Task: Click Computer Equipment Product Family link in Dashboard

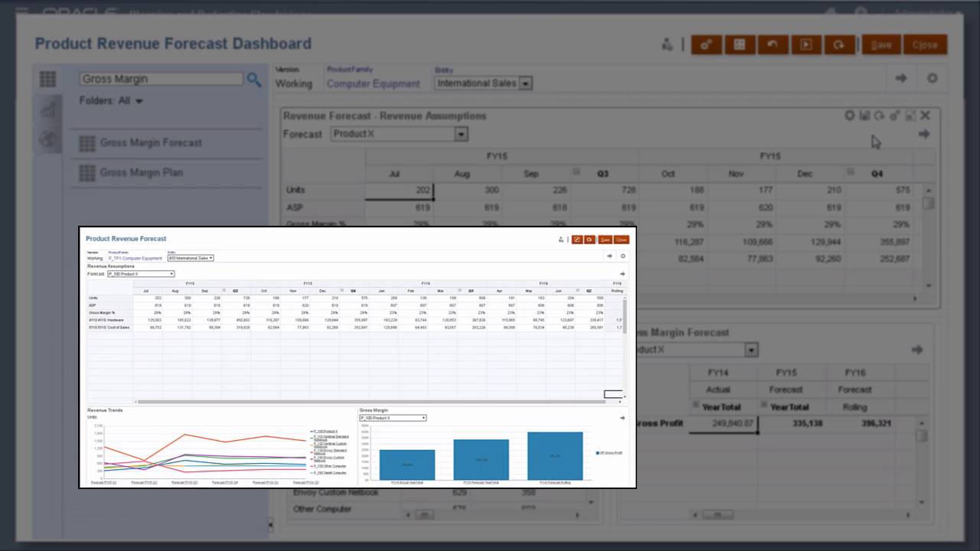Action: coord(373,83)
